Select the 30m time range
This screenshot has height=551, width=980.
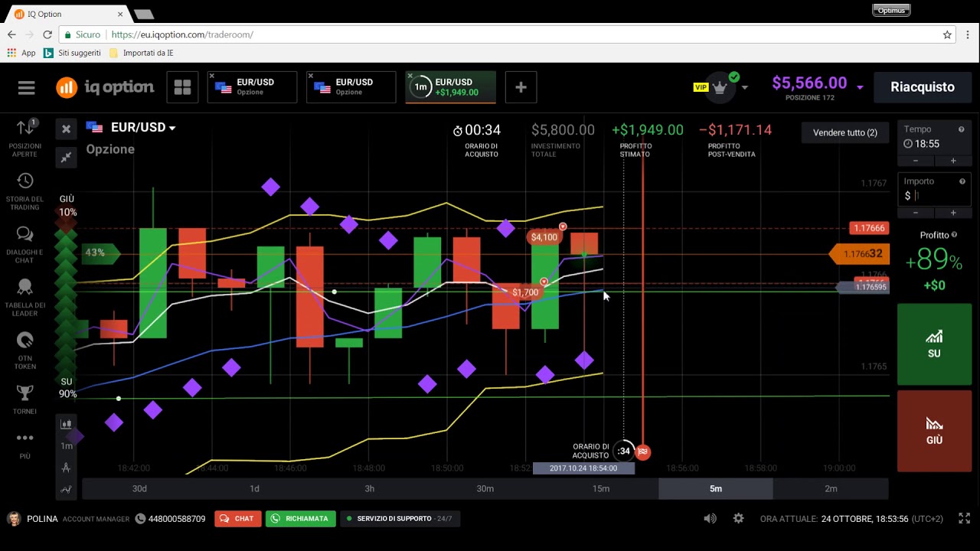coord(485,488)
